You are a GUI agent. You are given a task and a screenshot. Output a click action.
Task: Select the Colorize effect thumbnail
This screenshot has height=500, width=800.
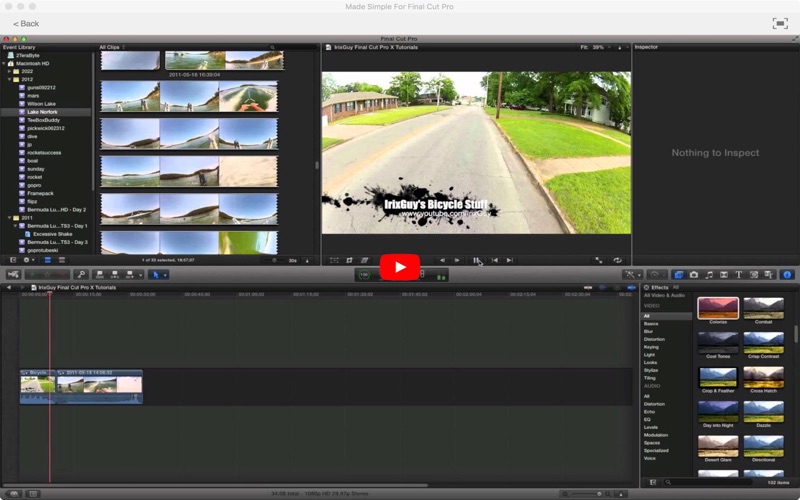pos(718,308)
